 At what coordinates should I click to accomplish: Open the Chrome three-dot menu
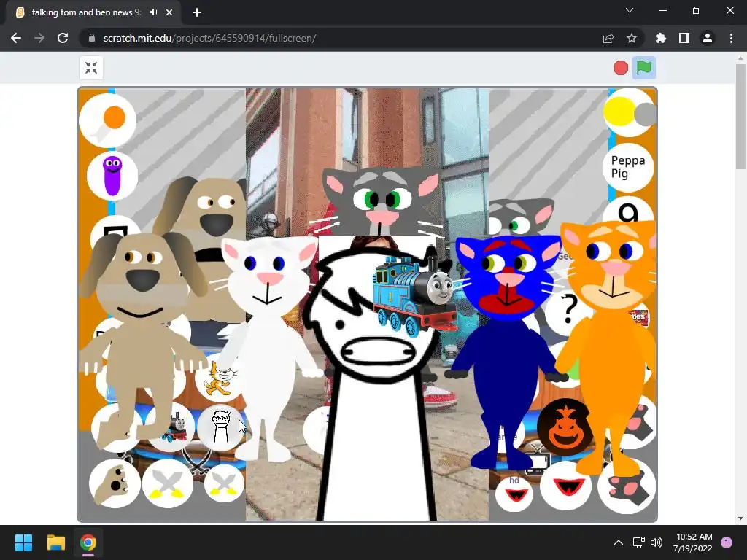(731, 38)
